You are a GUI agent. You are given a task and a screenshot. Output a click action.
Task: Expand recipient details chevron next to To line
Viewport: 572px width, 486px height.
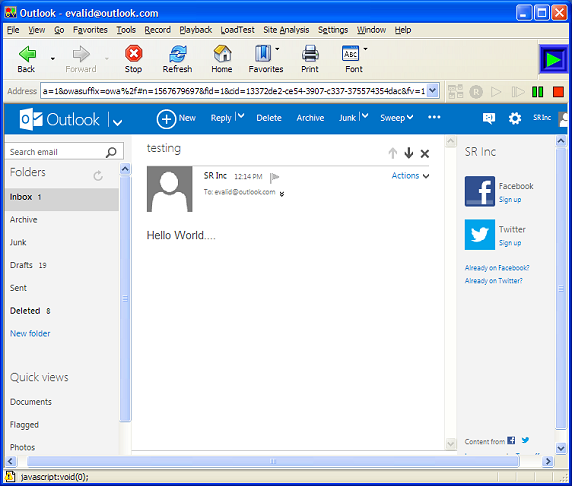click(x=282, y=194)
